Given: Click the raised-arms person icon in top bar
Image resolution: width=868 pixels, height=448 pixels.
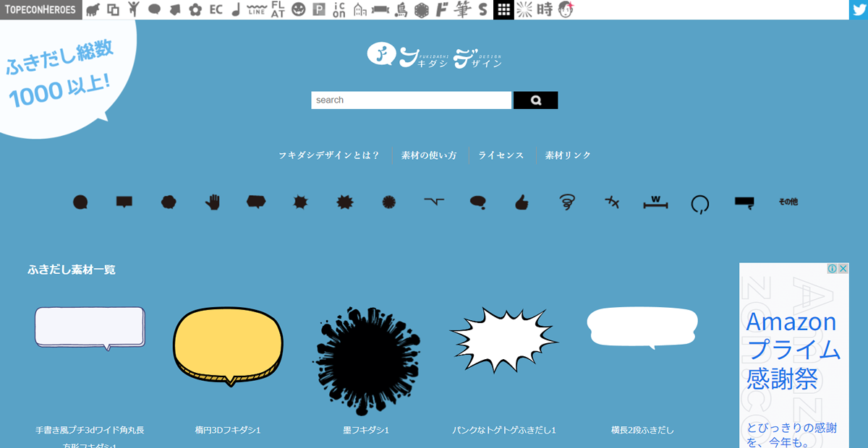Looking at the screenshot, I should coord(134,9).
